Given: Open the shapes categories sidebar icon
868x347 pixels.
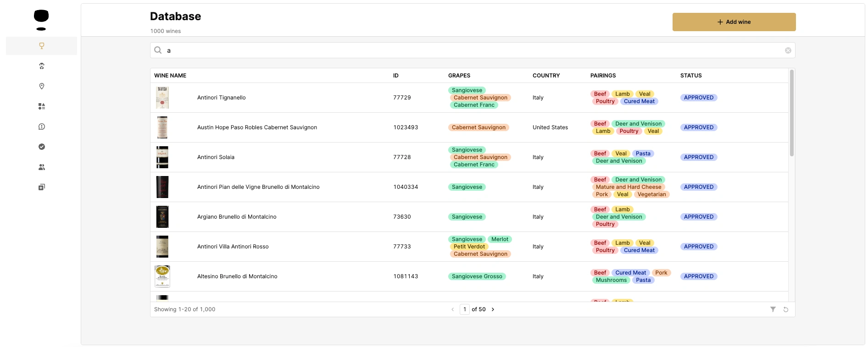Looking at the screenshot, I should (x=42, y=106).
